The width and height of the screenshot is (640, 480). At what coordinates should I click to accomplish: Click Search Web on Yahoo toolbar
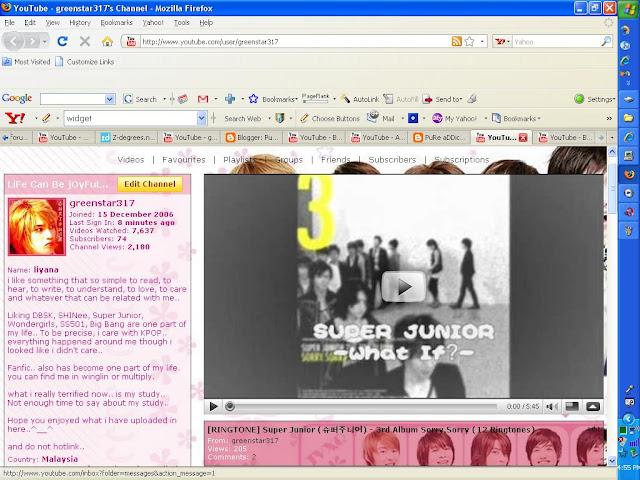tap(242, 118)
